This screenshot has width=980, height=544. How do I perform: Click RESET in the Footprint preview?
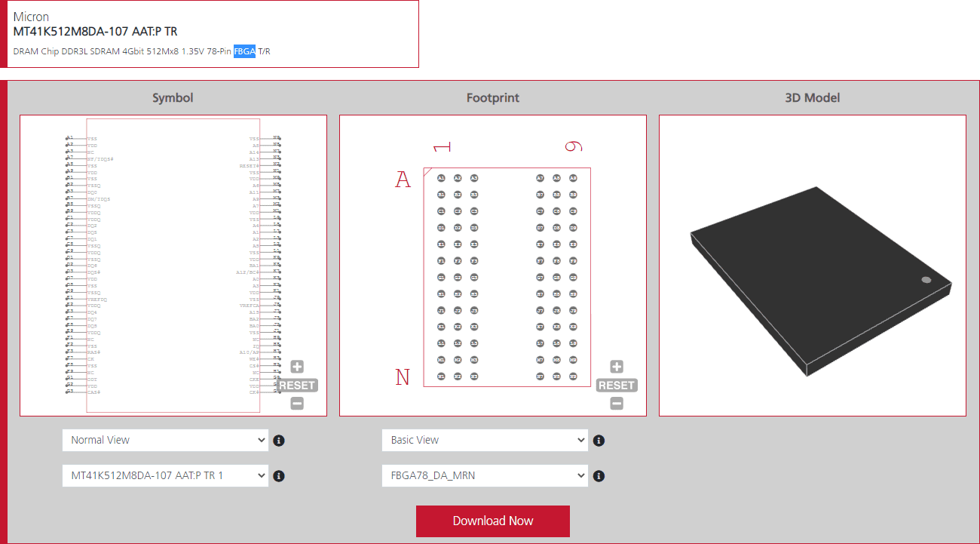point(617,386)
